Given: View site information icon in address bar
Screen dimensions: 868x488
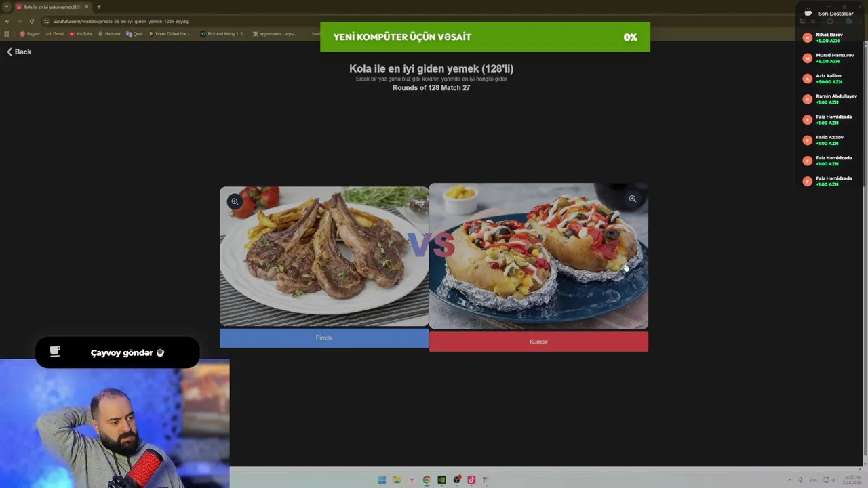Looking at the screenshot, I should 46,21.
